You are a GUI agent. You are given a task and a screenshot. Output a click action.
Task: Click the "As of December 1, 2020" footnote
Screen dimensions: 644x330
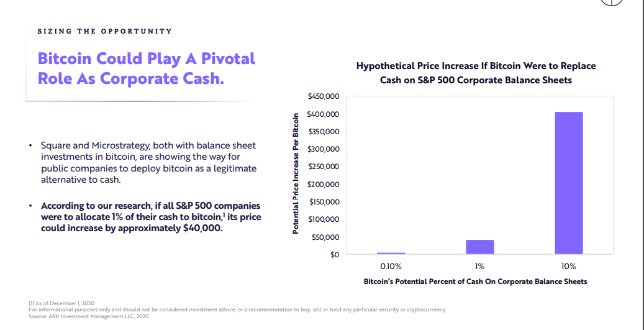point(61,303)
